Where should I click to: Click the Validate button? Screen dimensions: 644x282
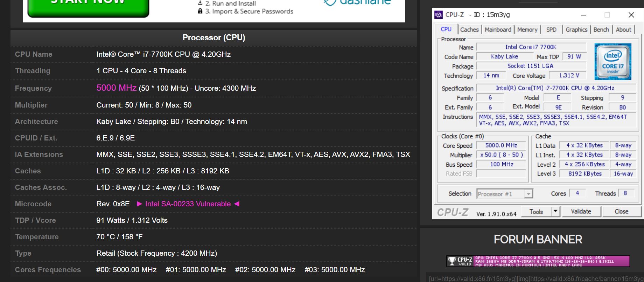581,212
